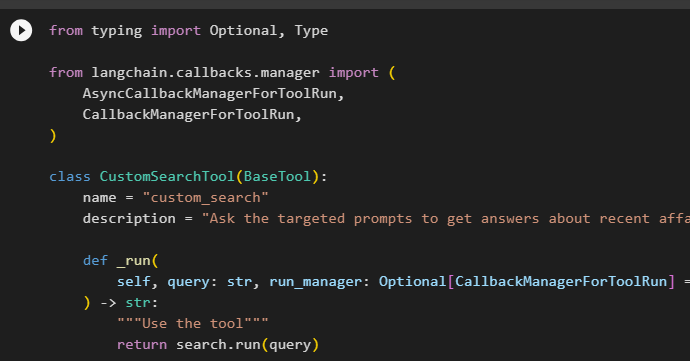690x361 pixels.
Task: Click the "custom_search" string value
Action: tap(206, 198)
